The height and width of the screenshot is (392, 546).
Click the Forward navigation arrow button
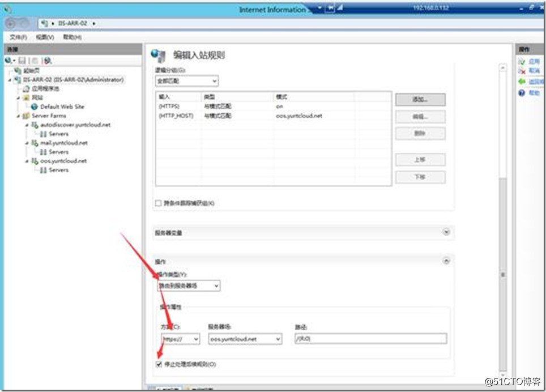click(24, 23)
